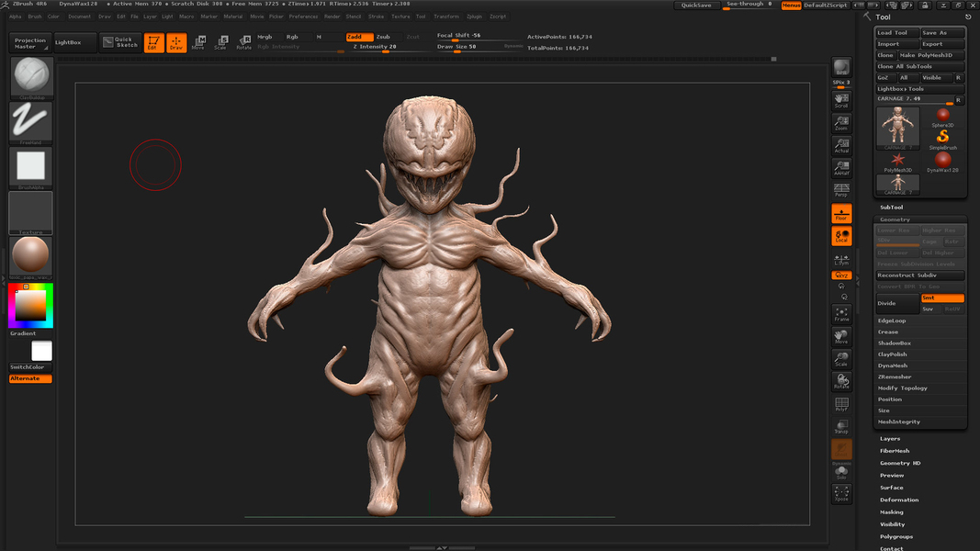Select the ClayBuildup brush thumbnail
Screen dimensions: 980x551
(x=30, y=77)
